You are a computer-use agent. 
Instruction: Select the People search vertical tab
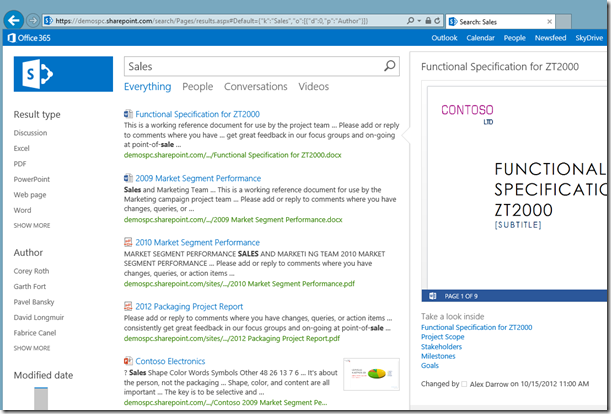point(198,87)
